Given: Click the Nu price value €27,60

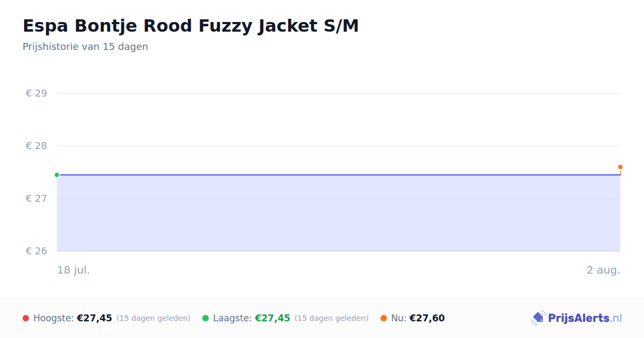Looking at the screenshot, I should click(427, 318).
